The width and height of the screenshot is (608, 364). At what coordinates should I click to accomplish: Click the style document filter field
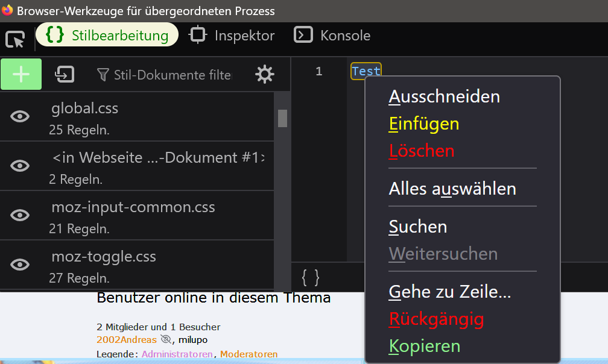click(x=171, y=75)
